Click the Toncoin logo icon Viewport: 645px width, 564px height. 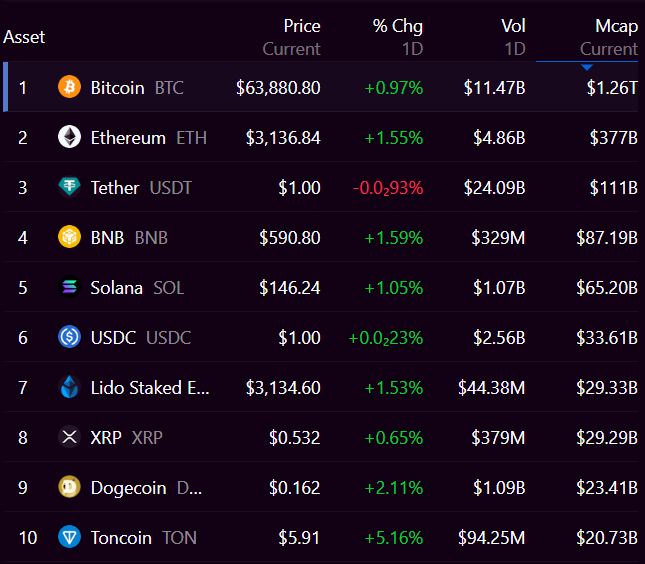[x=69, y=537]
